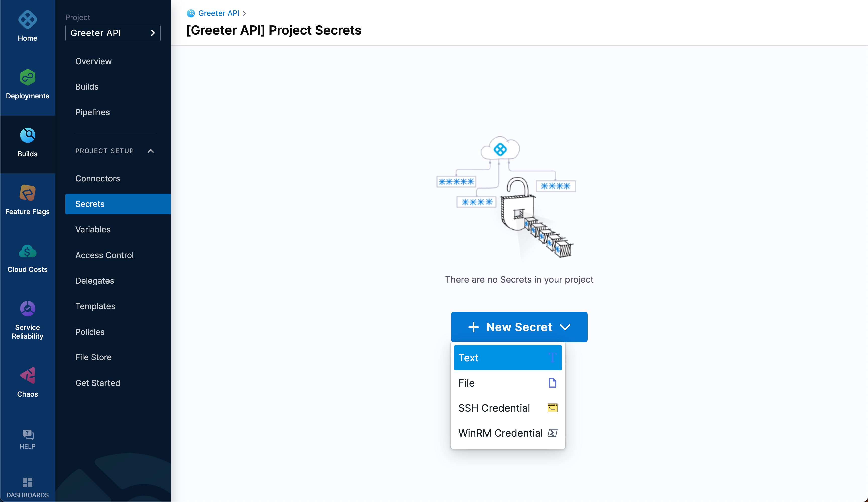Click the Get Started menu item

[x=97, y=383]
